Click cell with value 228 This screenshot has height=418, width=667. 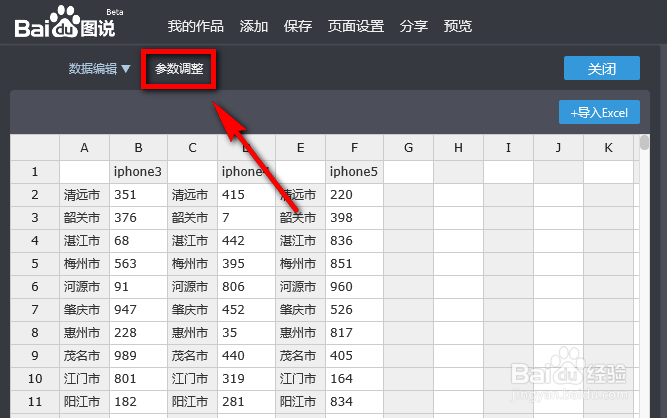point(138,333)
